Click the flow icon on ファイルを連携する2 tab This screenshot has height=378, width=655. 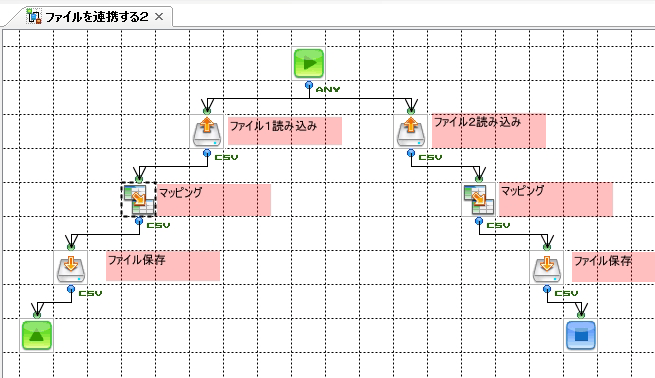pos(33,16)
